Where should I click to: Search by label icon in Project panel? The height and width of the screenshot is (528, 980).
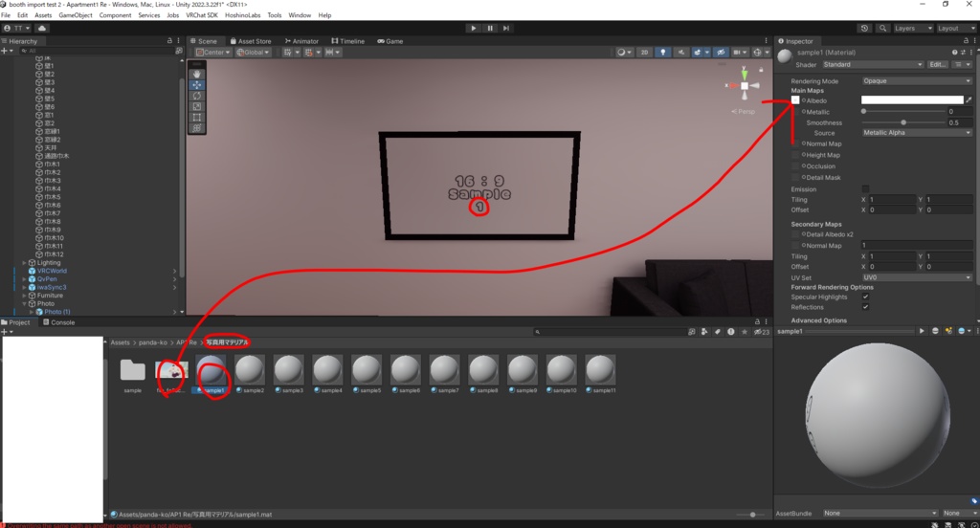pos(718,332)
